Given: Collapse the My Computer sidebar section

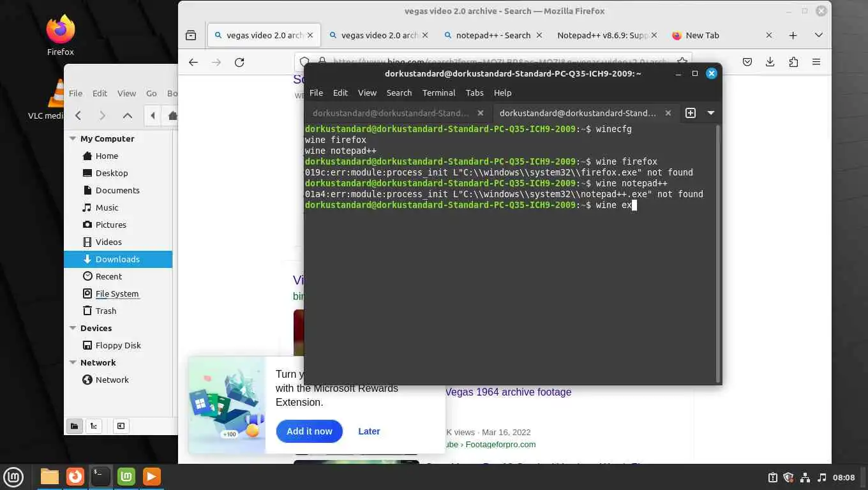Looking at the screenshot, I should 73,138.
